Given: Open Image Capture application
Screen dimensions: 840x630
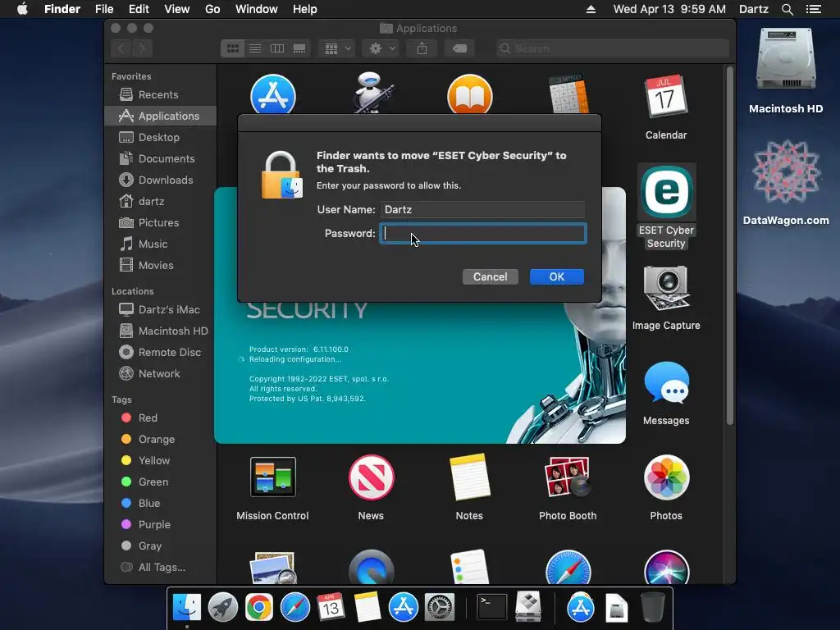Looking at the screenshot, I should pos(665,288).
